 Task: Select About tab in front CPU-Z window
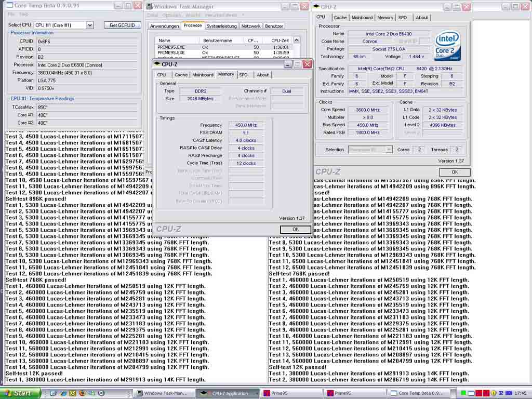coord(262,75)
